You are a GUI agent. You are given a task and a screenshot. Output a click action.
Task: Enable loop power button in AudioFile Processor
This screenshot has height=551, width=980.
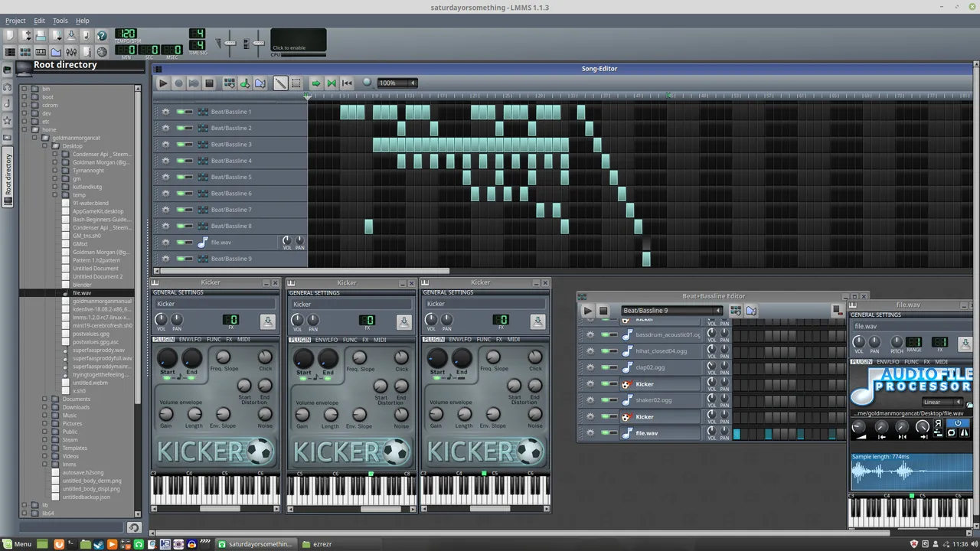click(958, 423)
